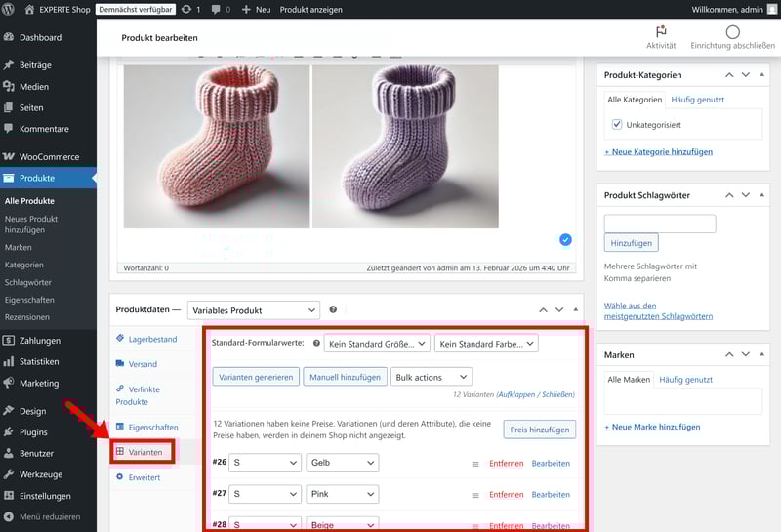Switch to the Häufig genutzt categories tab
The height and width of the screenshot is (532, 781).
(x=696, y=100)
